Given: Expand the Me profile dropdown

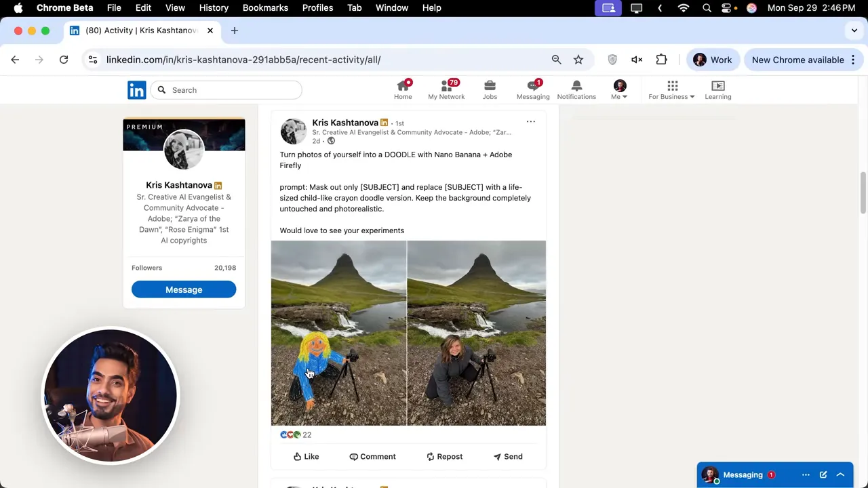Looking at the screenshot, I should coord(620,89).
